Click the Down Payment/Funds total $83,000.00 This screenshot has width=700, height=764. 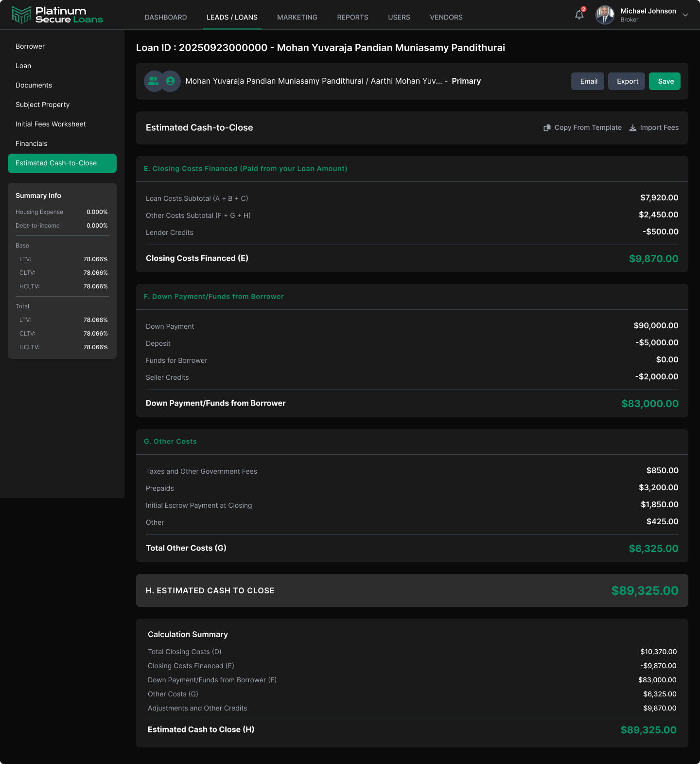coord(650,404)
